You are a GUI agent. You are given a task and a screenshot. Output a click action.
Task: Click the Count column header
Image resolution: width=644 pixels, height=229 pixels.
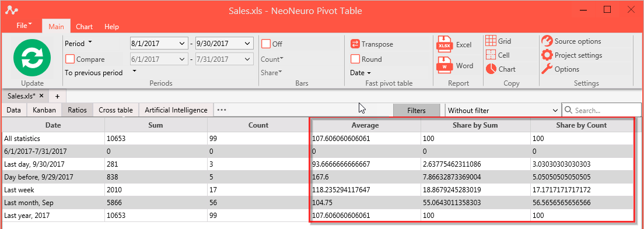(258, 125)
